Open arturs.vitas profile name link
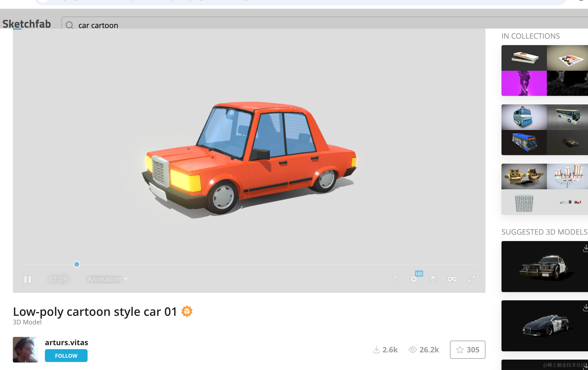The image size is (588, 370). (66, 343)
